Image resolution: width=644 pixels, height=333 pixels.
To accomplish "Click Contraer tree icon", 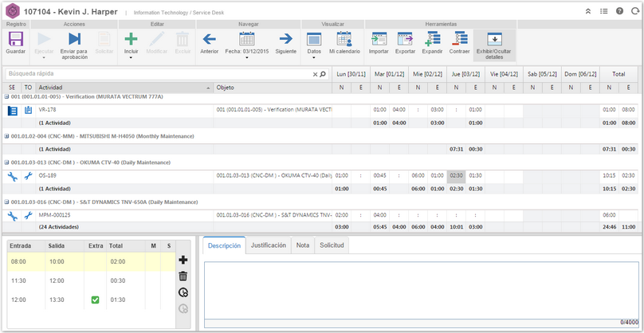I will [460, 38].
